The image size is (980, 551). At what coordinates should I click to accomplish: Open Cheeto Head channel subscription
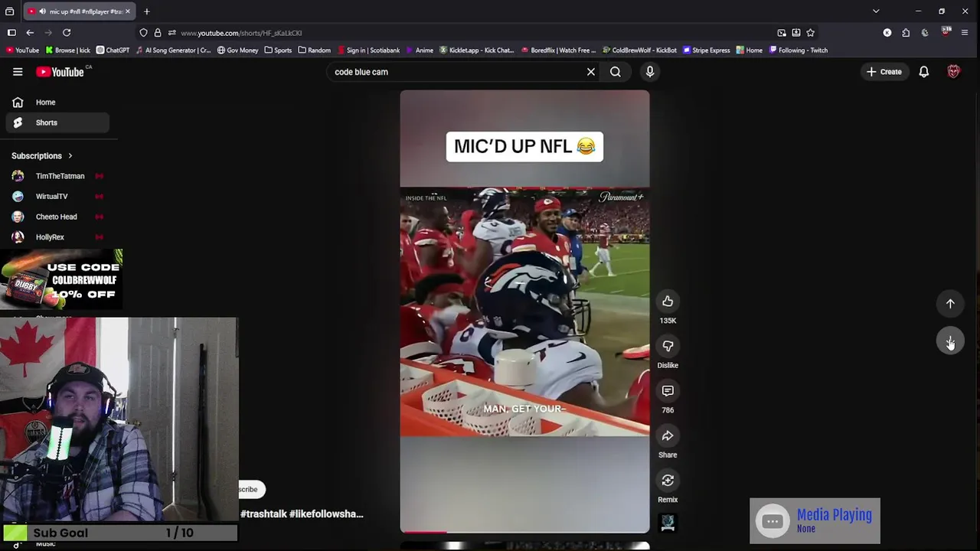58,217
